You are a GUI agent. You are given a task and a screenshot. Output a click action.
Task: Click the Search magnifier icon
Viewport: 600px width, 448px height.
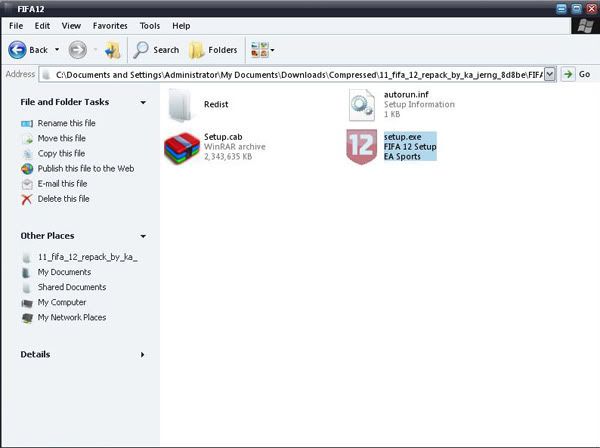[141, 50]
